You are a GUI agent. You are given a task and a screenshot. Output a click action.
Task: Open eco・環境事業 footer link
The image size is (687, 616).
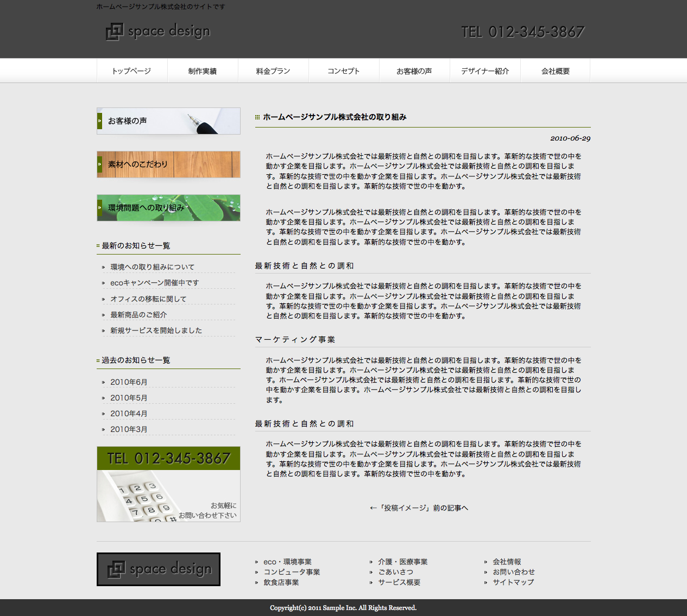287,562
